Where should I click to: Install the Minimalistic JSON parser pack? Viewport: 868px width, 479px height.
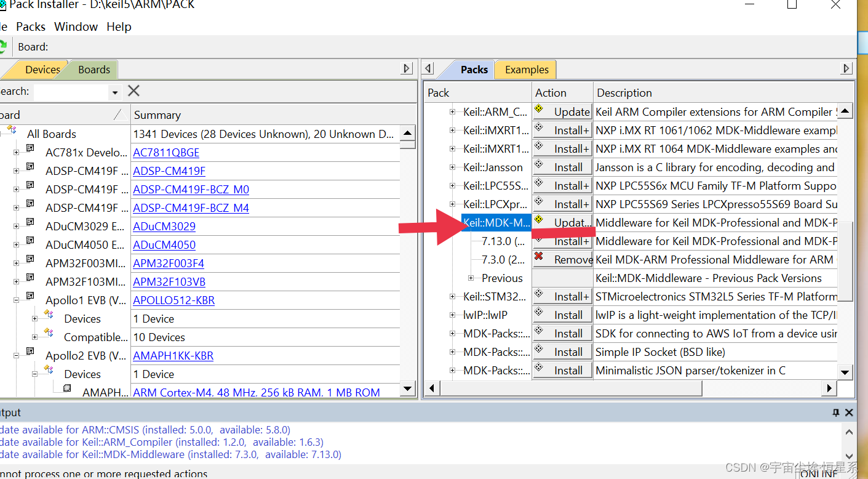562,370
